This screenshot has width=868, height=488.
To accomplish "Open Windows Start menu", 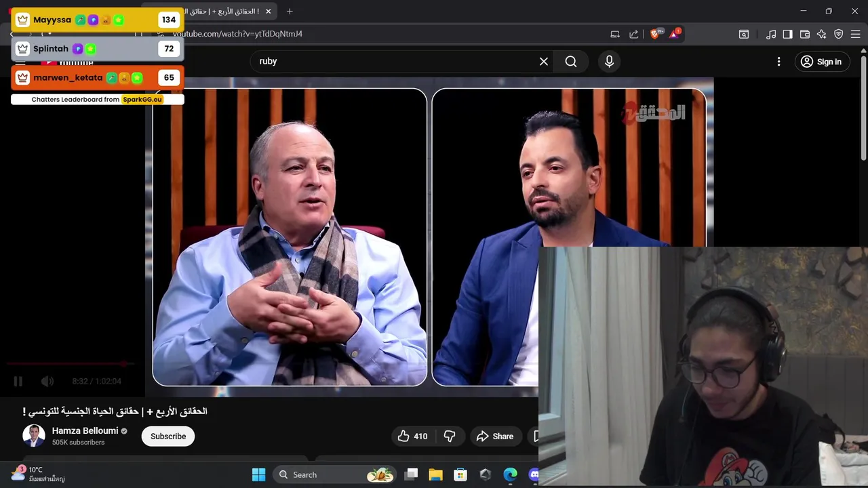I will [x=259, y=475].
